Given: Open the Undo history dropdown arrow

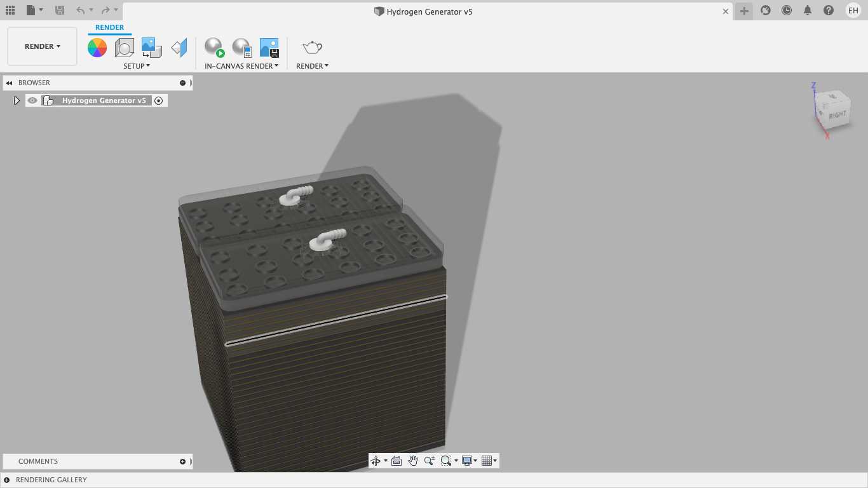Looking at the screenshot, I should 91,10.
